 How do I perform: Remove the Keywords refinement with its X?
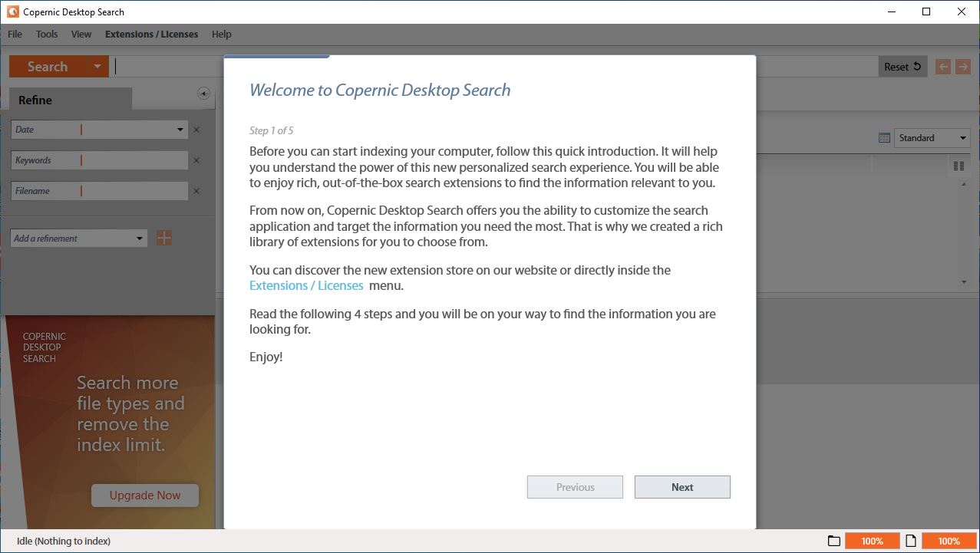pyautogui.click(x=196, y=160)
